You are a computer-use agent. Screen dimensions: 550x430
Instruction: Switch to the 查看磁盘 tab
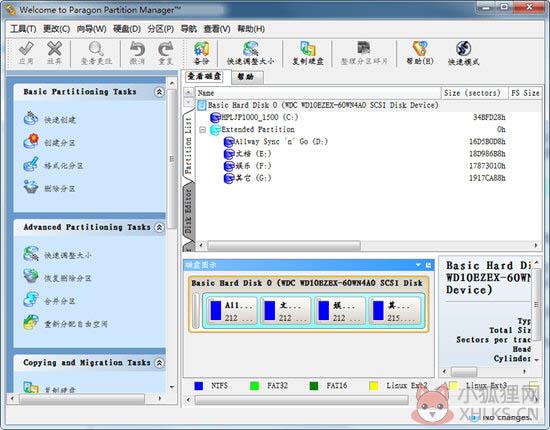click(x=204, y=76)
